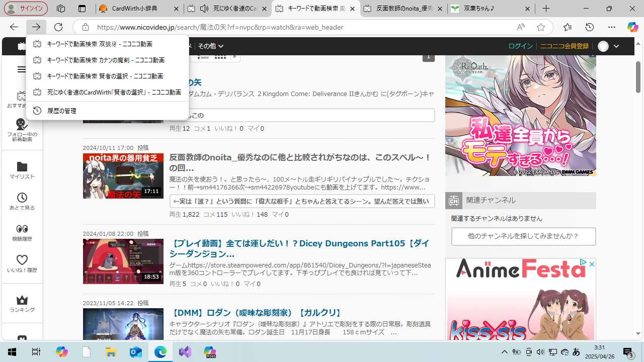Click the sidebar hamburger menu icon

click(22, 69)
